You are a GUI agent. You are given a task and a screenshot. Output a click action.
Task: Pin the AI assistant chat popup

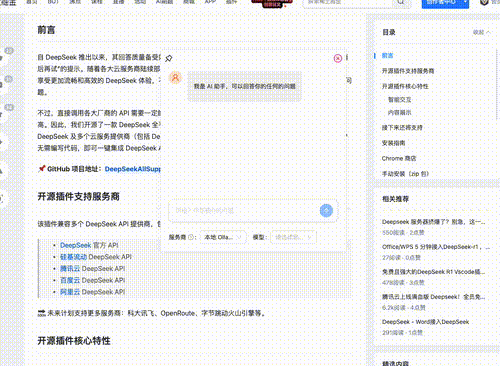coord(169,58)
